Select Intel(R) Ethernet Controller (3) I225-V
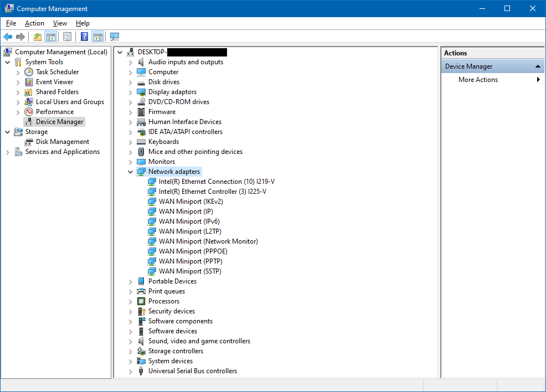 (213, 192)
